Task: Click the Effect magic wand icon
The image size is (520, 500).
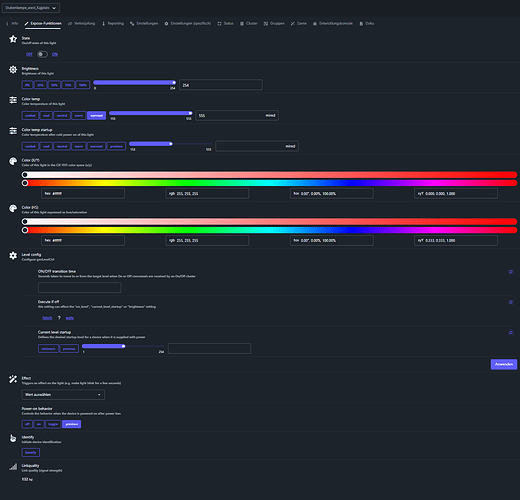Action: (x=13, y=379)
